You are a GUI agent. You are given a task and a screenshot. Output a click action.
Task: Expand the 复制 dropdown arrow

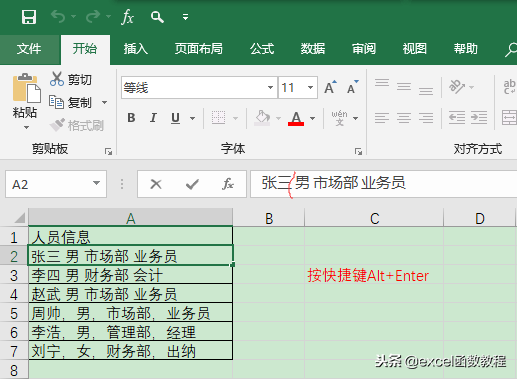pyautogui.click(x=104, y=102)
